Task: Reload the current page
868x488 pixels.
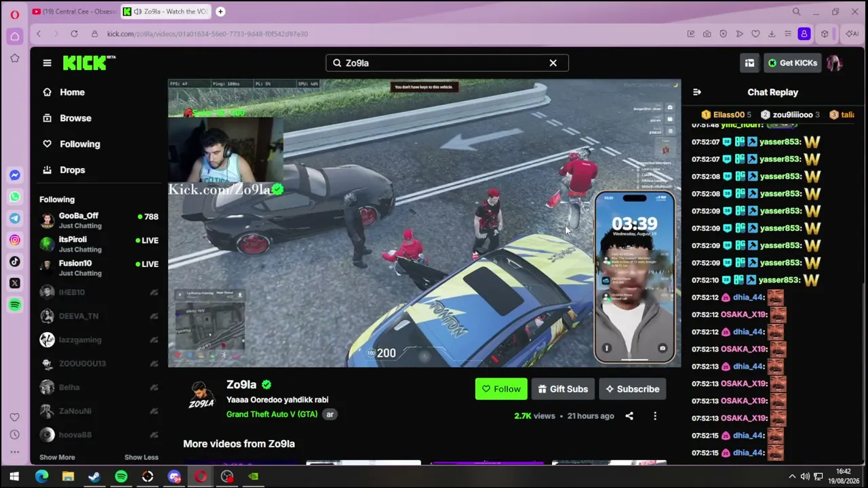Action: 74,34
